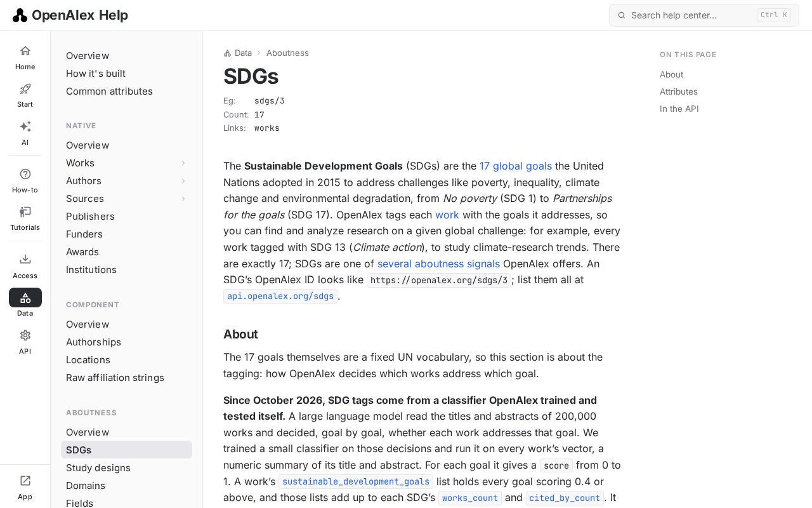Select the Data shapes icon

click(x=25, y=297)
